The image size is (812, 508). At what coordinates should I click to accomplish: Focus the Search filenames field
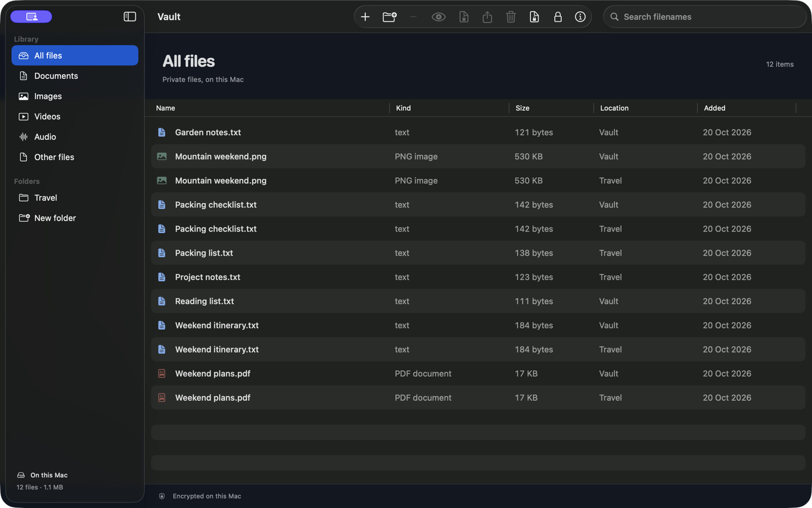704,17
